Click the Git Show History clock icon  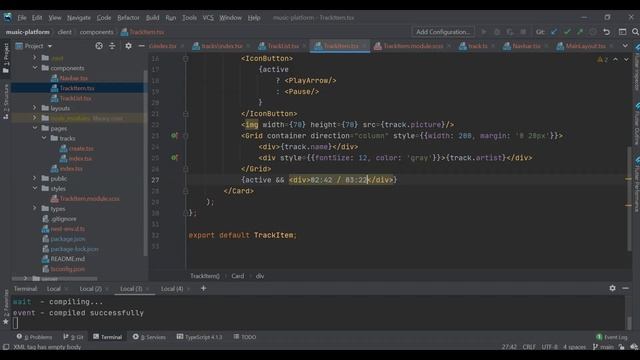(593, 32)
